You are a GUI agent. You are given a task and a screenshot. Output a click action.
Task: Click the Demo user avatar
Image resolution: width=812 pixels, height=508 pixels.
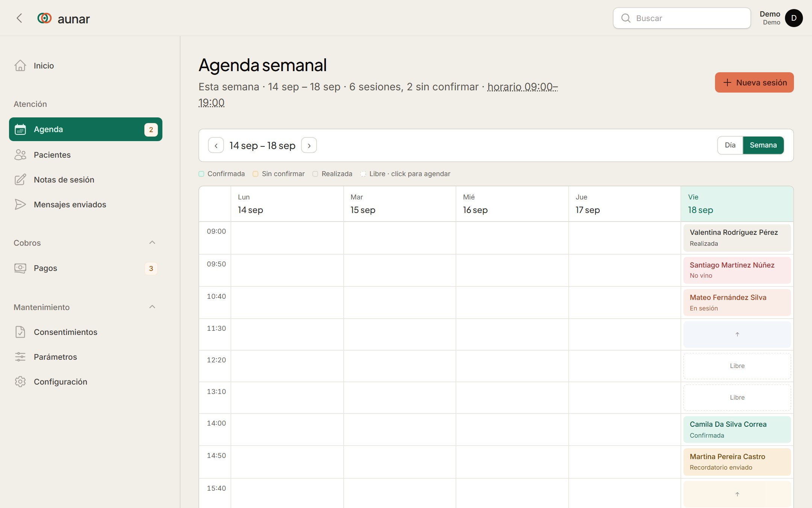tap(794, 18)
